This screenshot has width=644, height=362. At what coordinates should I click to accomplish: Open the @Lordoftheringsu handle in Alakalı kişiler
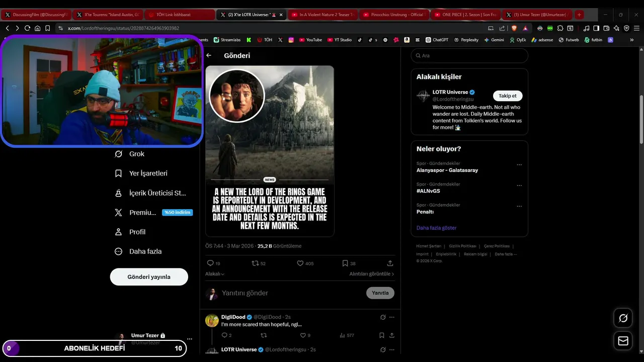pyautogui.click(x=453, y=100)
